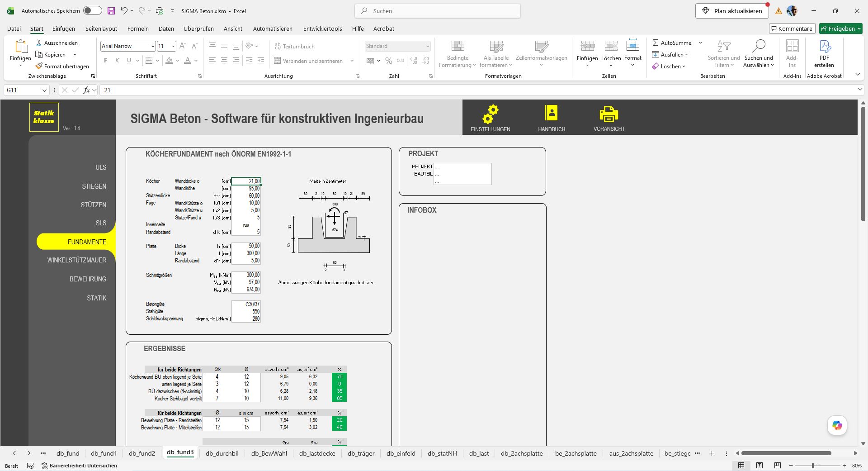
Task: Expand Verbinden und zentrieren dropdown
Action: coord(352,61)
